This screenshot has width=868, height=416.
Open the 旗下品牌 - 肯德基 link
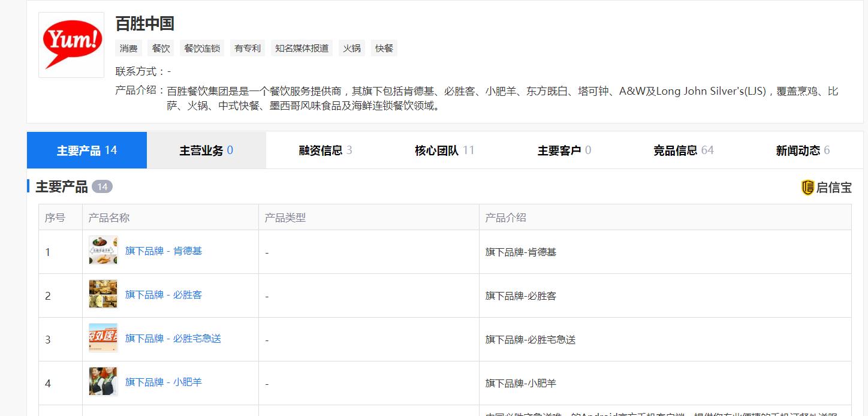tap(164, 251)
